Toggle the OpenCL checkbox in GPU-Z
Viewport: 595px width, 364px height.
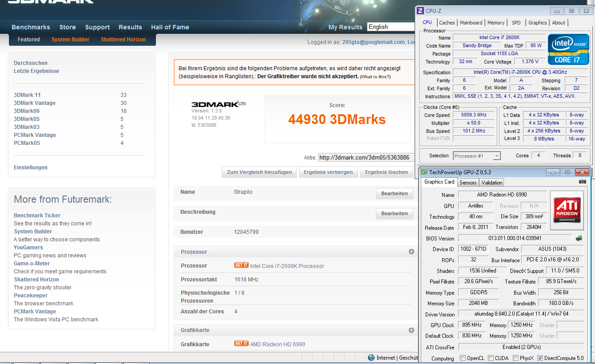click(x=463, y=358)
